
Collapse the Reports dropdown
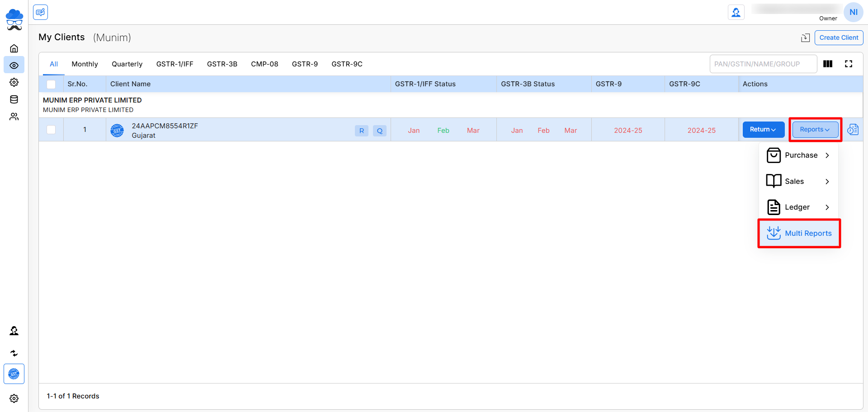[815, 130]
